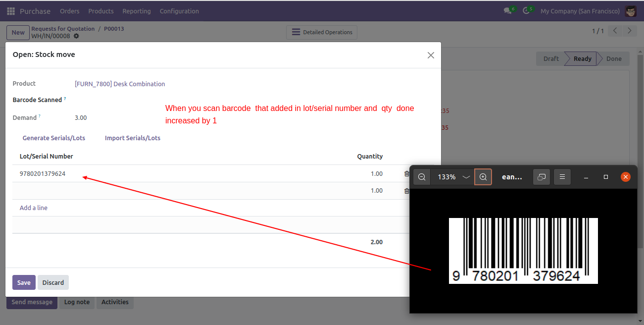644x325 pixels.
Task: Click the 1 / 1 pager counter
Action: point(598,31)
